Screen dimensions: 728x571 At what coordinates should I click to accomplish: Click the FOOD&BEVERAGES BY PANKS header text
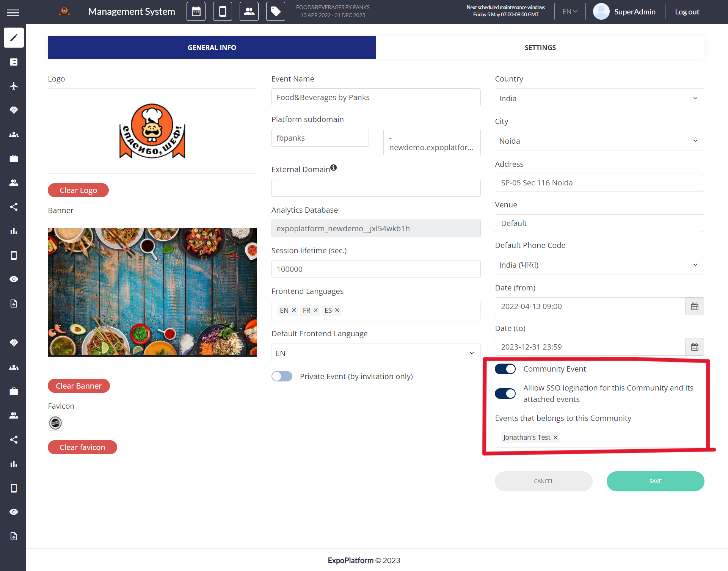(x=333, y=7)
